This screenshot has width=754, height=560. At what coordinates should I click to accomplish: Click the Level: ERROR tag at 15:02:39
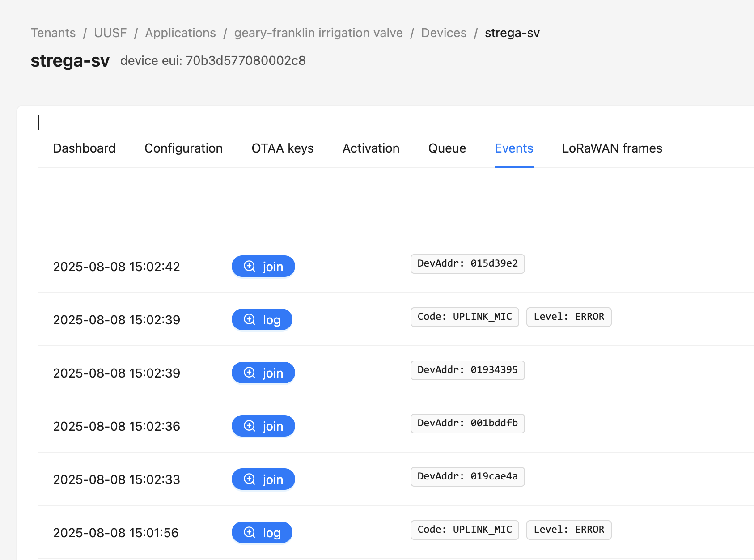pyautogui.click(x=569, y=317)
